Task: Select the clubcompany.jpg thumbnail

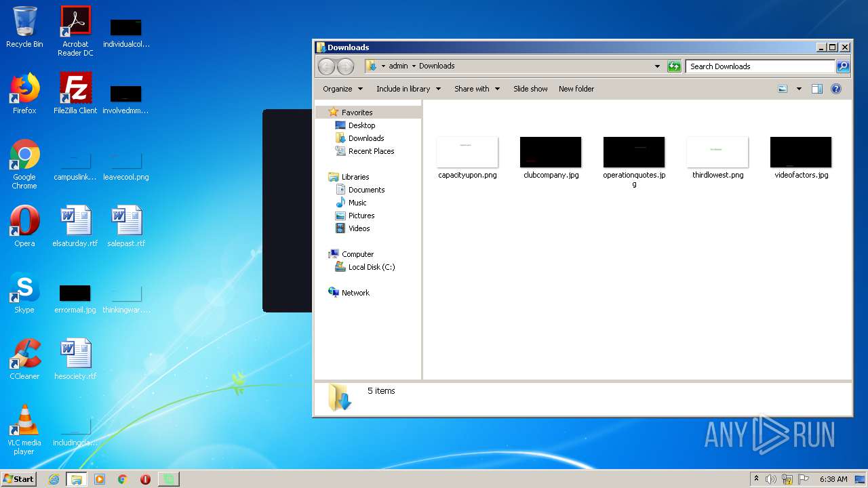Action: [551, 158]
